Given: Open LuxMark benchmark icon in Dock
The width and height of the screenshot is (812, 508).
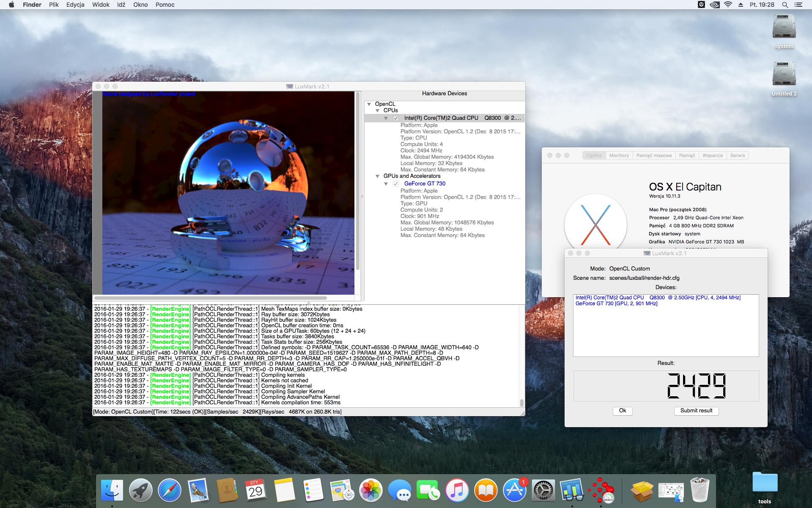Looking at the screenshot, I should pos(601,490).
